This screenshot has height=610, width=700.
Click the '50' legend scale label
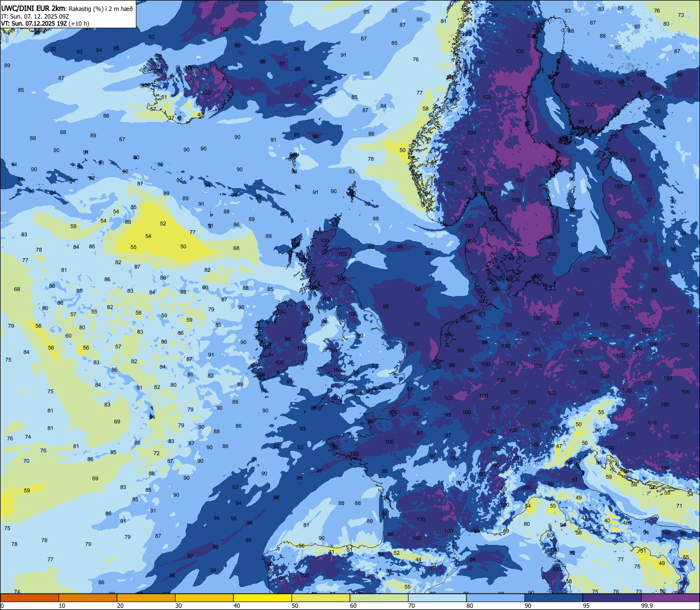[295, 605]
